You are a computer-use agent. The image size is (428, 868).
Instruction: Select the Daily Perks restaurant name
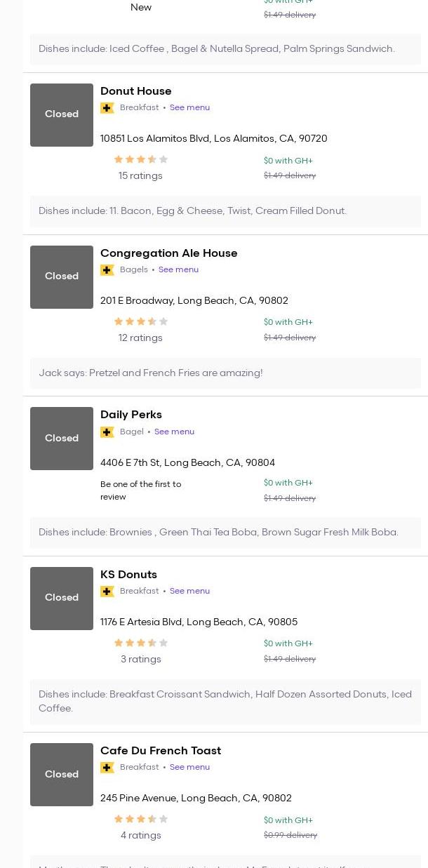[x=131, y=415]
